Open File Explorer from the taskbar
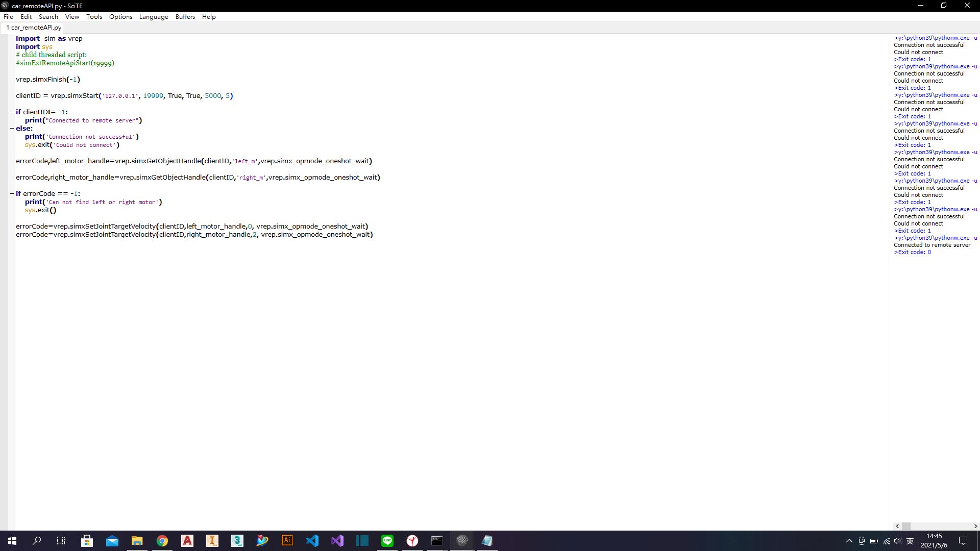980x551 pixels. pos(137,541)
